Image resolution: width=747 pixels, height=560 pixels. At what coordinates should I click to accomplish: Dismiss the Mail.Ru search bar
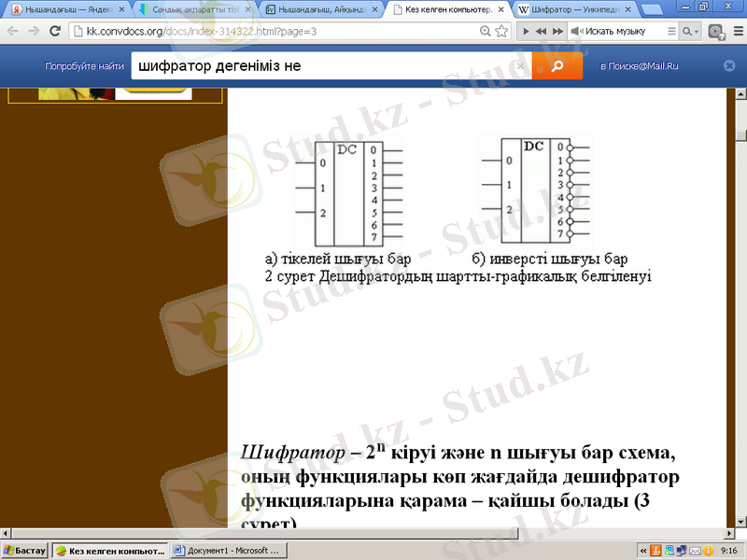(x=729, y=65)
